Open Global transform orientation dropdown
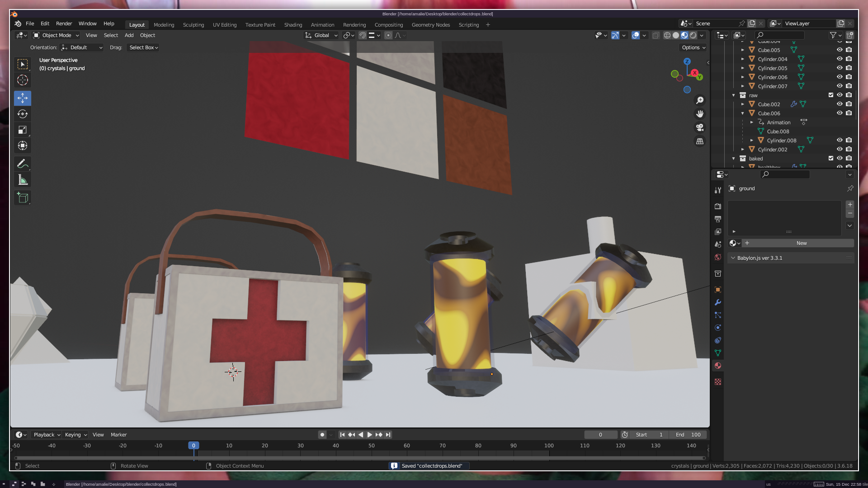Screen dimensions: 868x488 (x=321, y=35)
